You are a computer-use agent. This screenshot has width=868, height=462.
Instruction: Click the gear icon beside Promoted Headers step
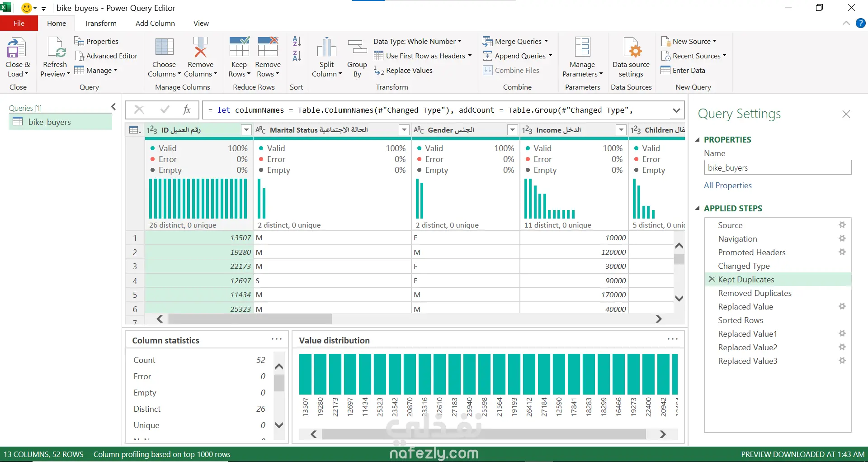point(842,252)
